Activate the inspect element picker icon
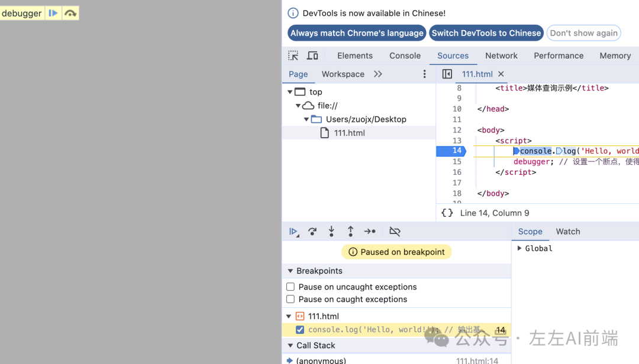 click(293, 56)
